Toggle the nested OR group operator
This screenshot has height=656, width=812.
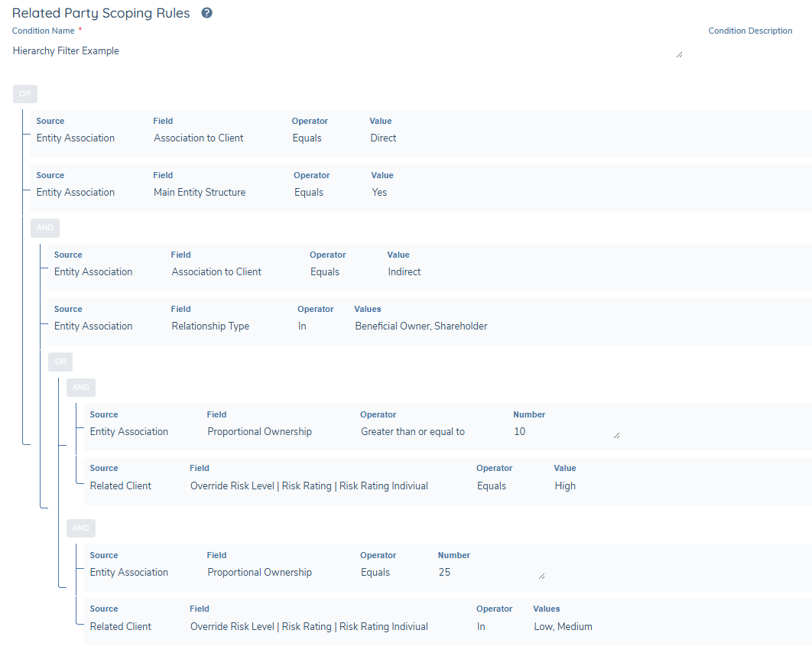tap(60, 362)
